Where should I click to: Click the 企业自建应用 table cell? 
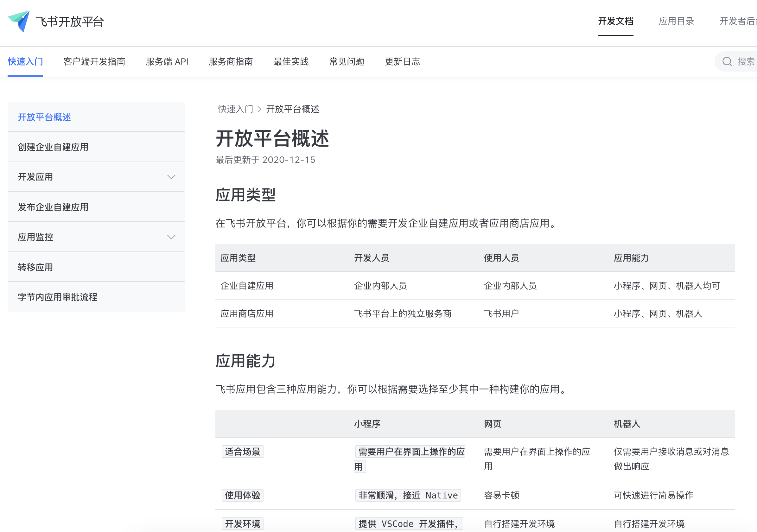pyautogui.click(x=247, y=286)
